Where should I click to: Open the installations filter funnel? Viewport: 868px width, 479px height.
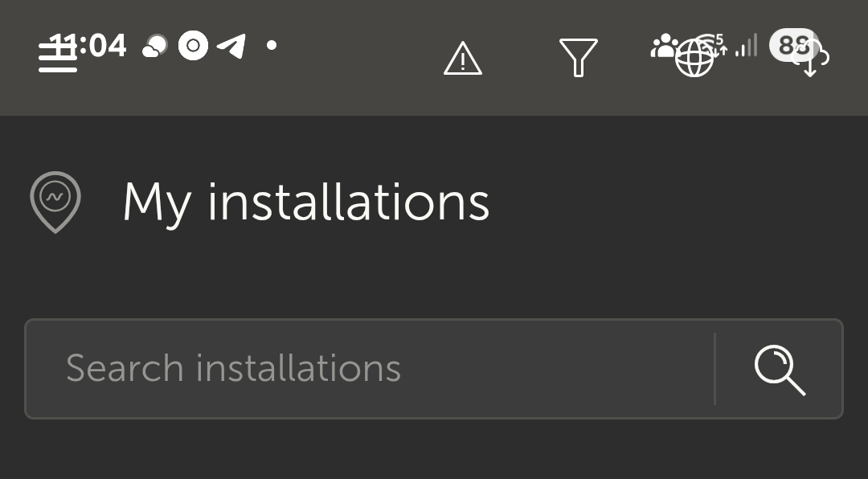point(578,58)
